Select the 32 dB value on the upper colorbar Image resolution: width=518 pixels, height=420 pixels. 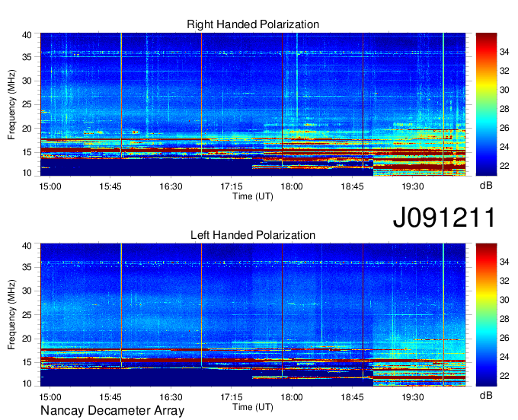click(x=504, y=71)
